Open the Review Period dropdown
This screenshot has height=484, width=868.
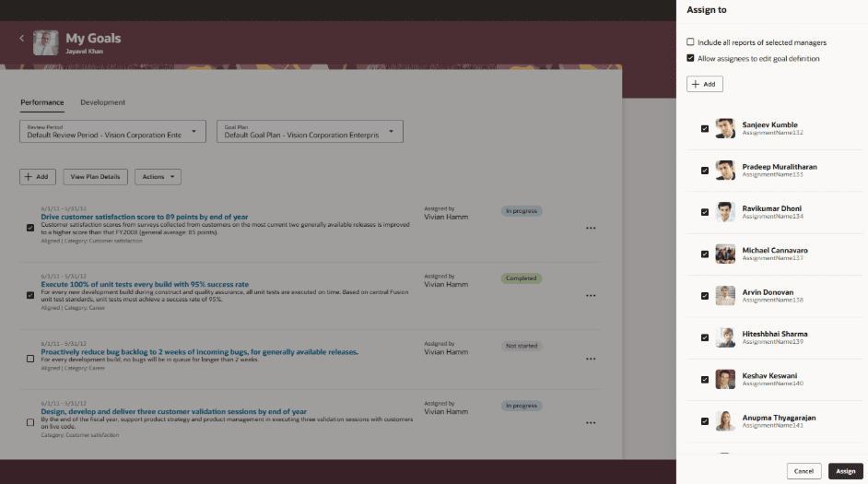tap(113, 131)
